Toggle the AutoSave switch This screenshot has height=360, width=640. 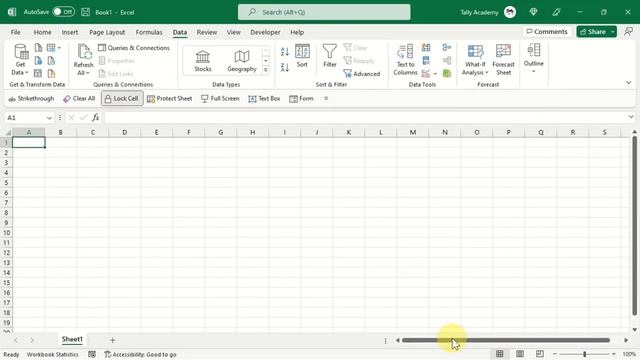63,12
